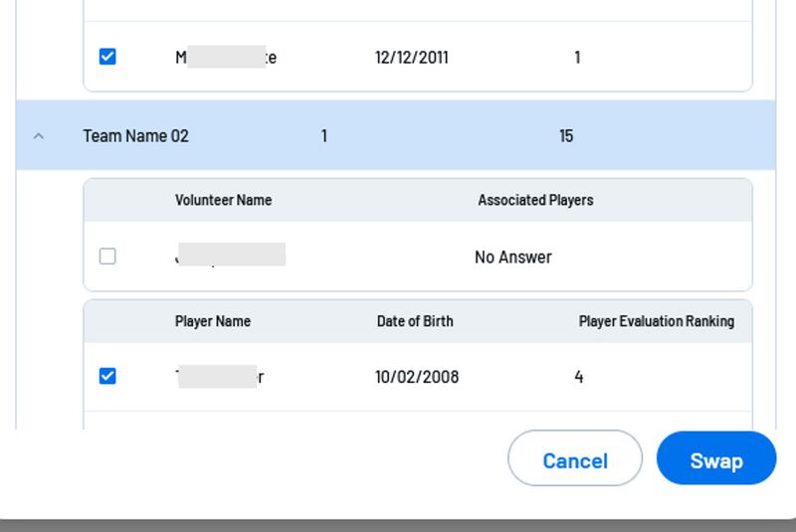Click the Volunteer Name column header
Screen dimensions: 796x532
pos(223,200)
